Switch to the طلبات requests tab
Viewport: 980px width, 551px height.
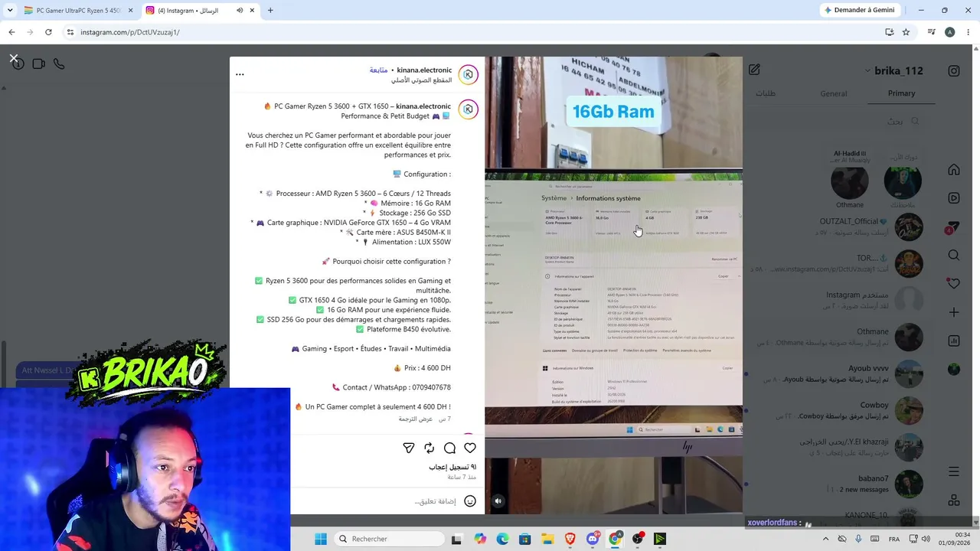[766, 93]
